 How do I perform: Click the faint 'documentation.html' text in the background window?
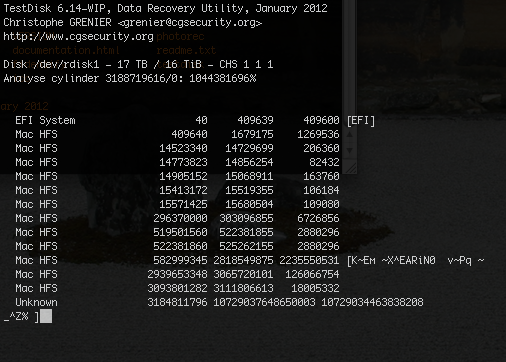click(x=66, y=50)
